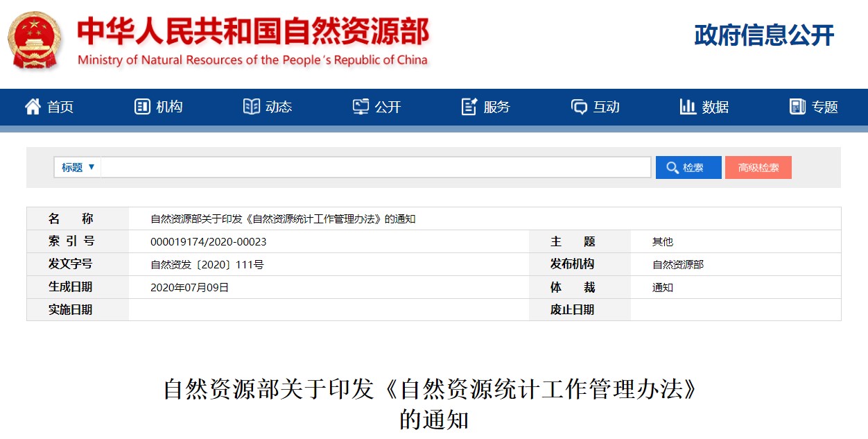
Task: Click the 专题 document icon
Action: pyautogui.click(x=797, y=107)
